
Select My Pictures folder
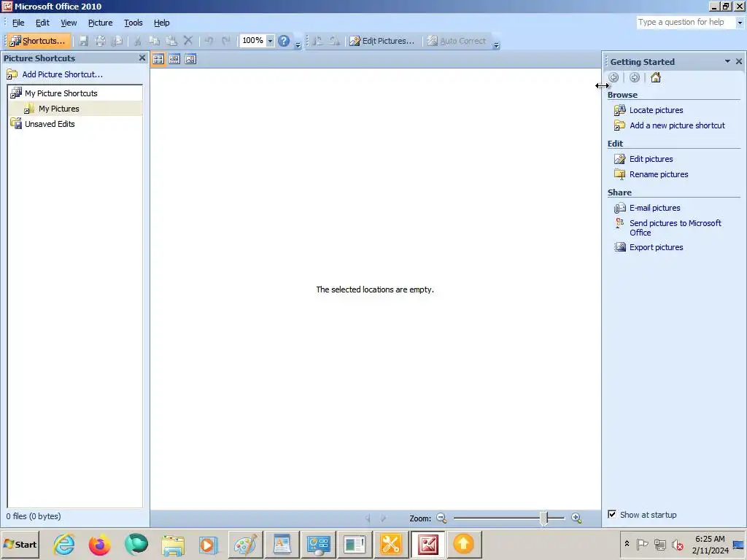click(59, 109)
